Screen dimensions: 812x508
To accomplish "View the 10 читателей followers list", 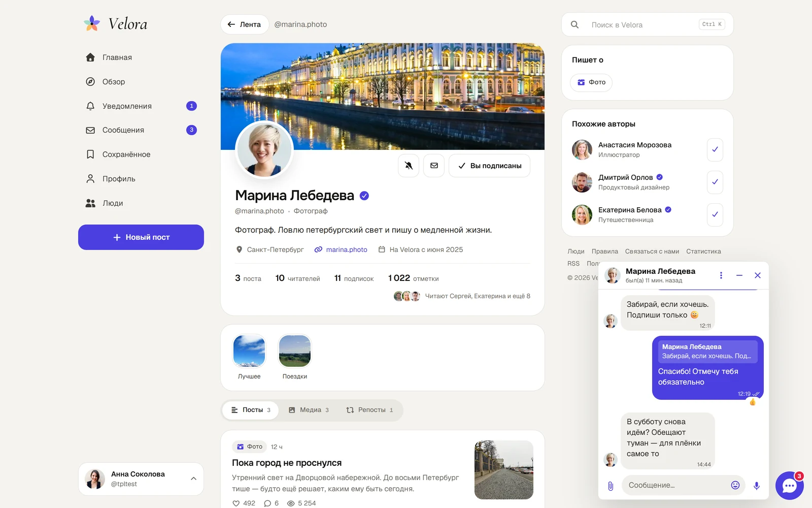I will (297, 278).
